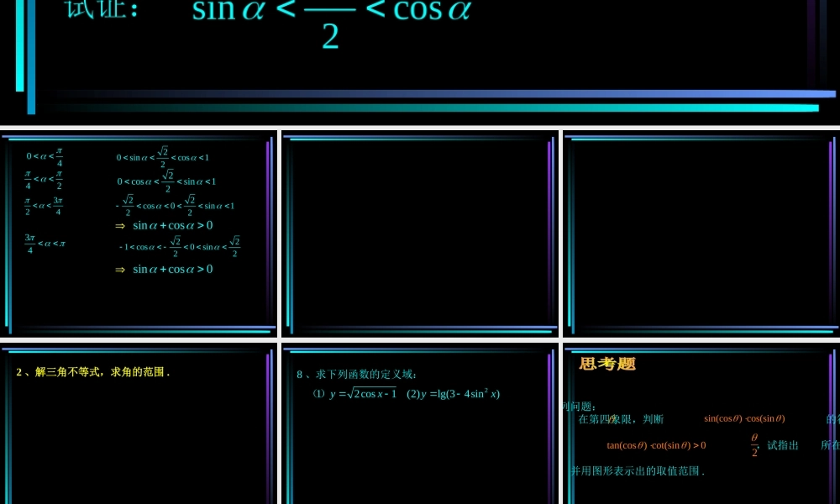This screenshot has width=840, height=504.
Task: Select the slide titled 思考题
Action: [701, 425]
